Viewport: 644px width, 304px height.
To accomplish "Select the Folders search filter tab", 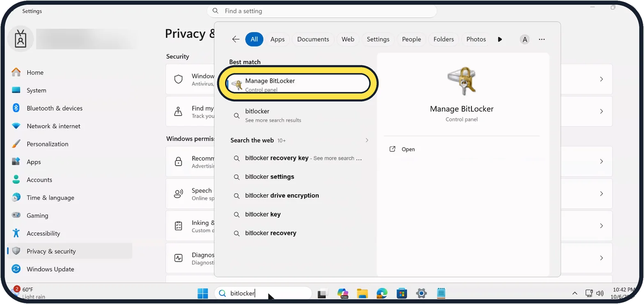I will coord(444,39).
